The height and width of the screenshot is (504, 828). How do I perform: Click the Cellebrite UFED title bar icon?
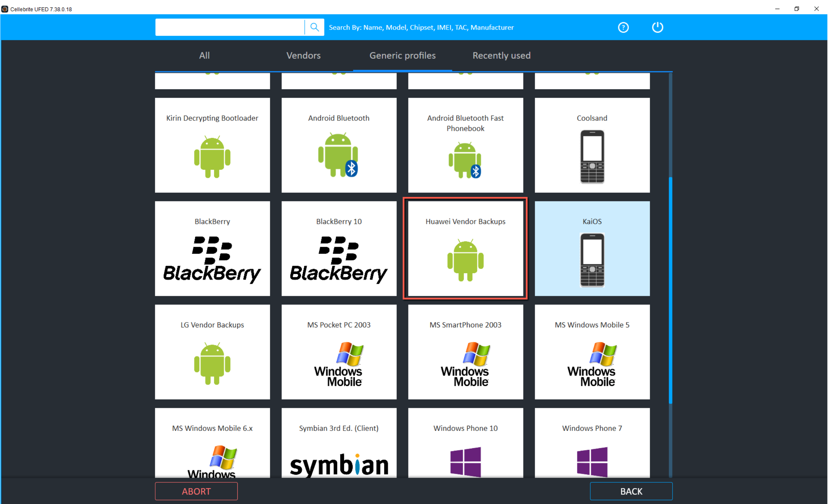[5, 9]
